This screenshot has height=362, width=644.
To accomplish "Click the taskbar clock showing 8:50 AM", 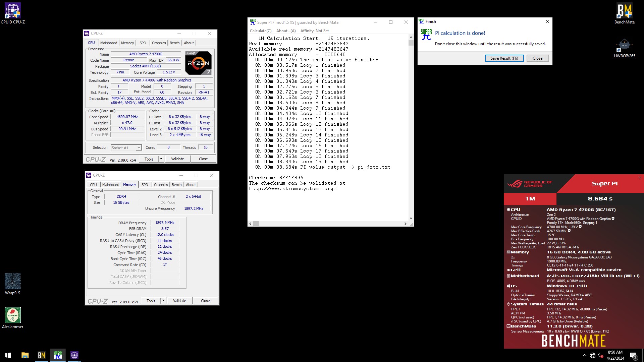I will click(615, 355).
